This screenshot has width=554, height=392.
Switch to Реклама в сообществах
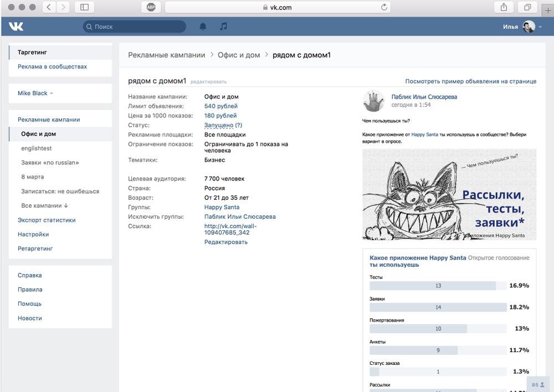click(x=52, y=66)
